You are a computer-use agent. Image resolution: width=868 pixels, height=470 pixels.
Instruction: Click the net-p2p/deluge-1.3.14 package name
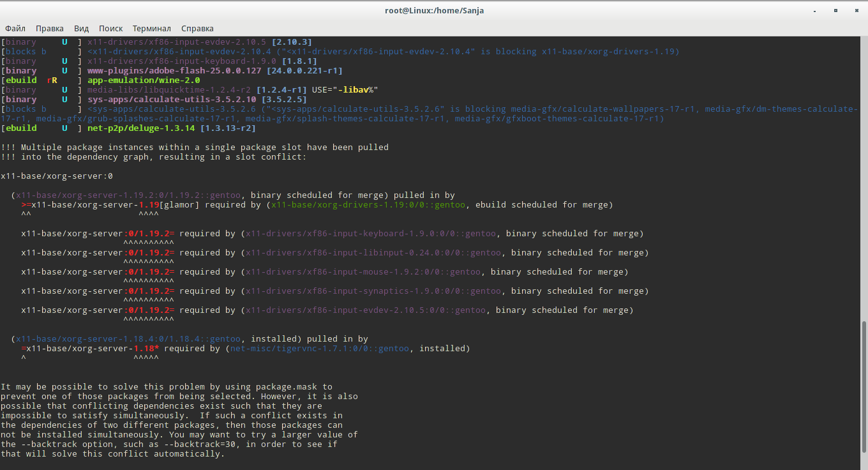142,128
